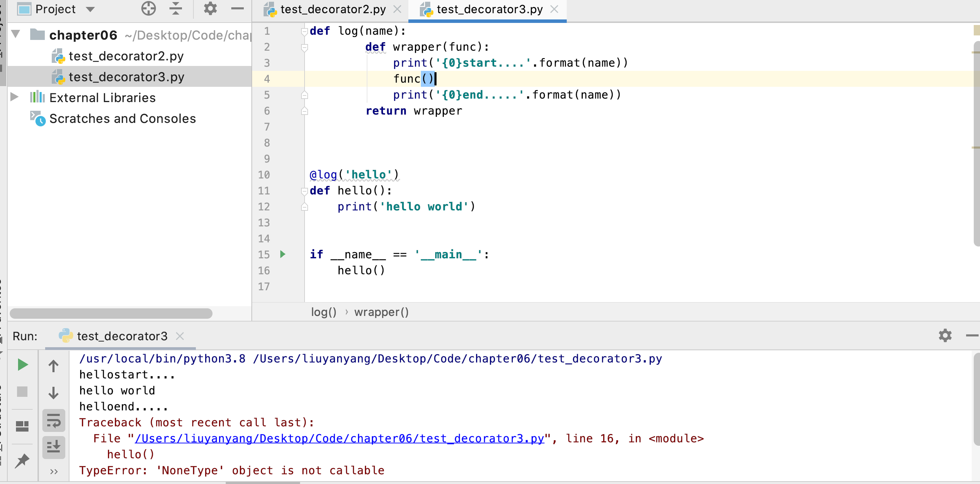The image size is (980, 484).
Task: Rerun test_decorator3 with green play button
Action: (23, 365)
